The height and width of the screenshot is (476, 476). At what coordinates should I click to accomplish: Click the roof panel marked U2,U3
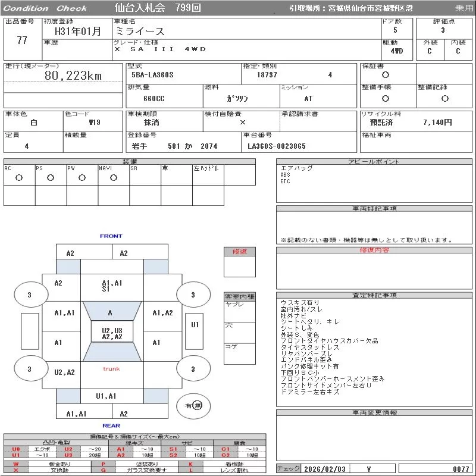[x=112, y=333]
